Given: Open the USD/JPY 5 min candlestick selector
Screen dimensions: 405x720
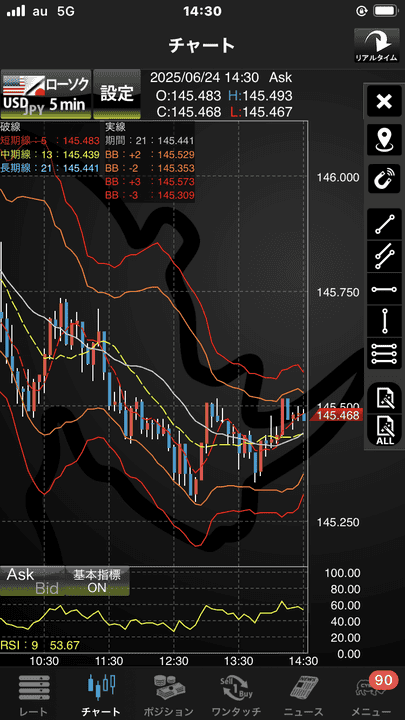Looking at the screenshot, I should tap(45, 94).
